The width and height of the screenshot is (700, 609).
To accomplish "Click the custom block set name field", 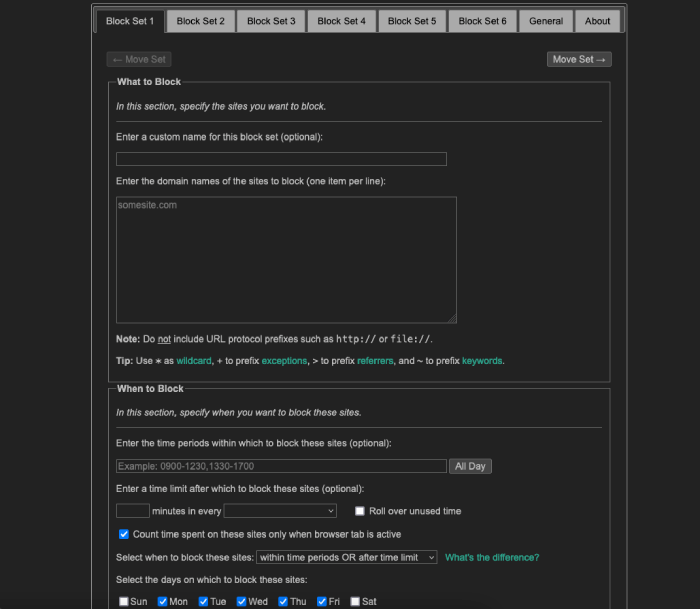I will (x=281, y=159).
